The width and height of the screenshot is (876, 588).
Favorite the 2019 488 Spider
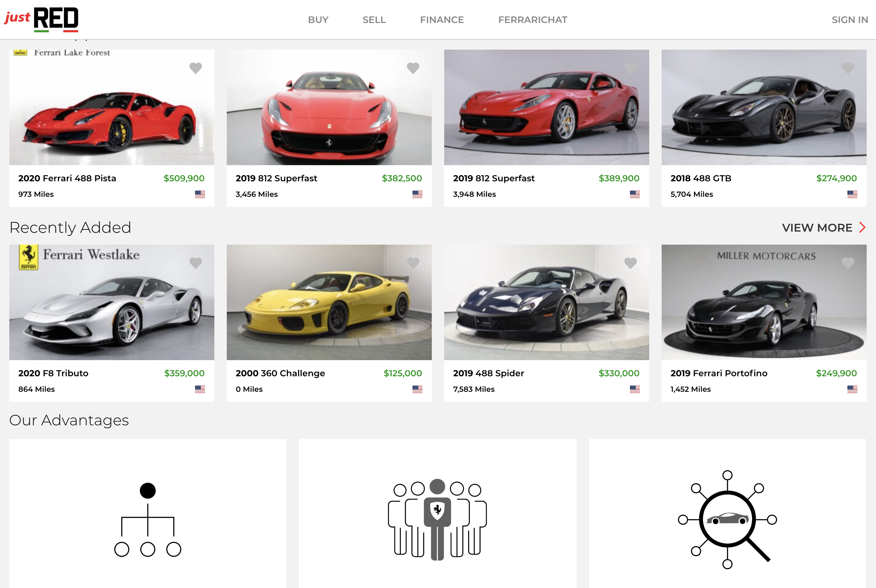click(630, 263)
